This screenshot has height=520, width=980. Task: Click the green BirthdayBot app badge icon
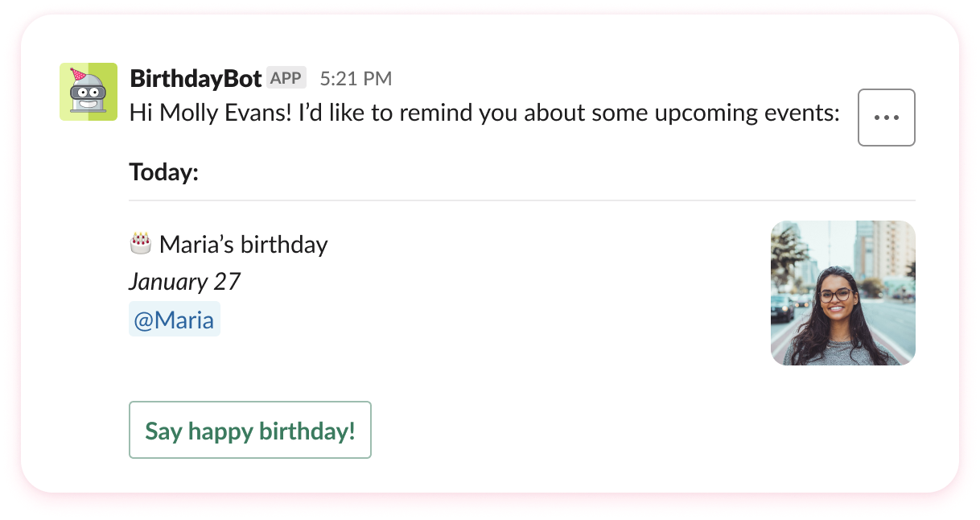pos(89,91)
